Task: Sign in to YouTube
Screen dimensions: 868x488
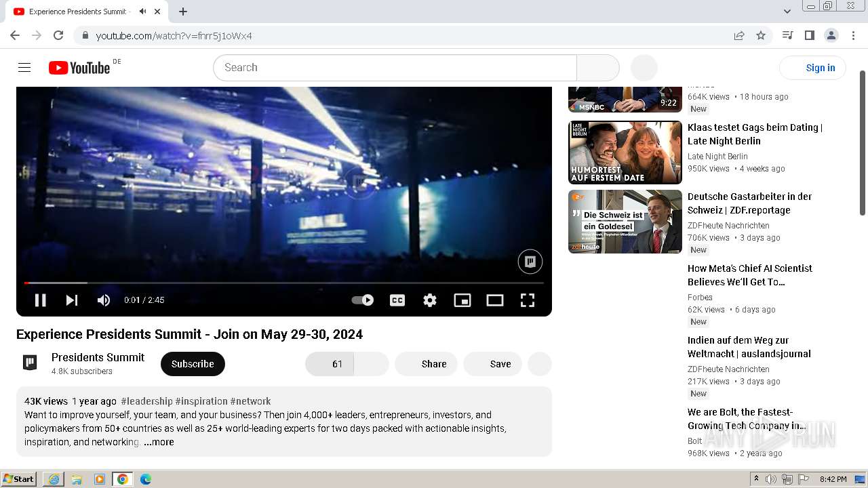Action: pos(812,68)
